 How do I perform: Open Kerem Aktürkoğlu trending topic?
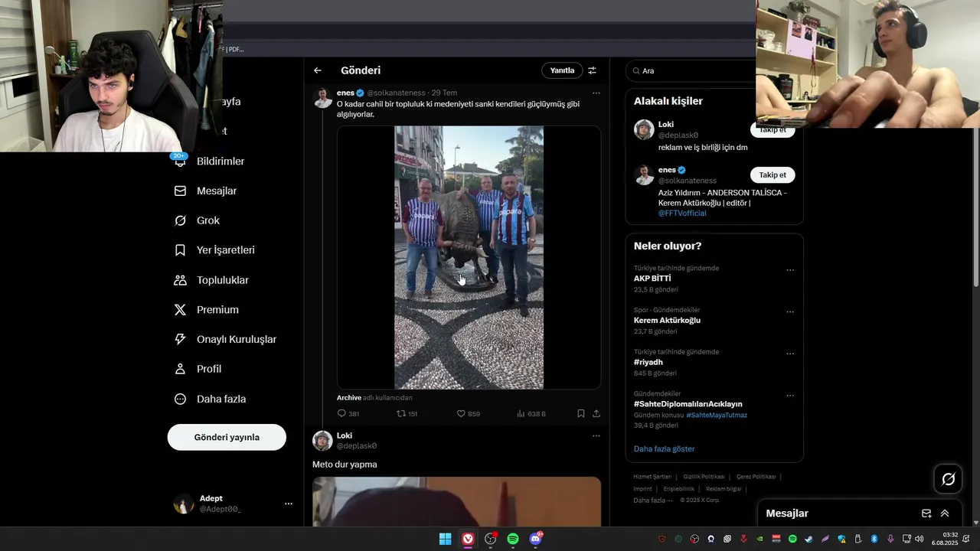pos(667,321)
